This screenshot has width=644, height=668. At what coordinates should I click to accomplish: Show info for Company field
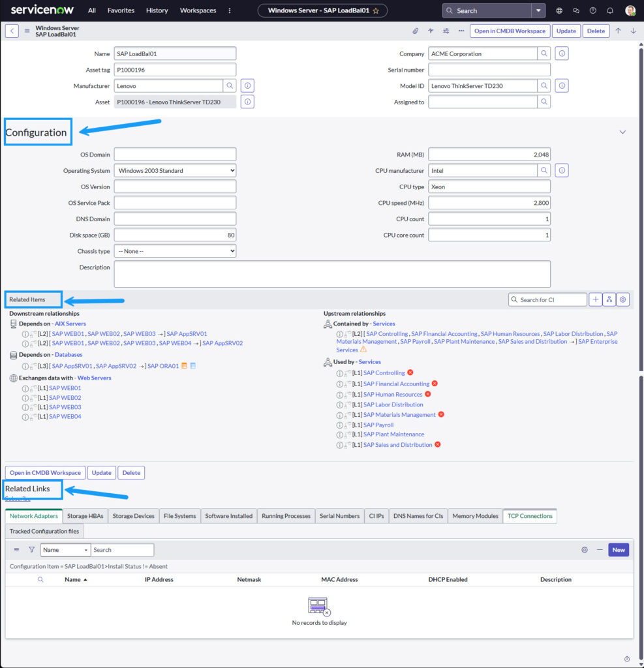coord(562,53)
